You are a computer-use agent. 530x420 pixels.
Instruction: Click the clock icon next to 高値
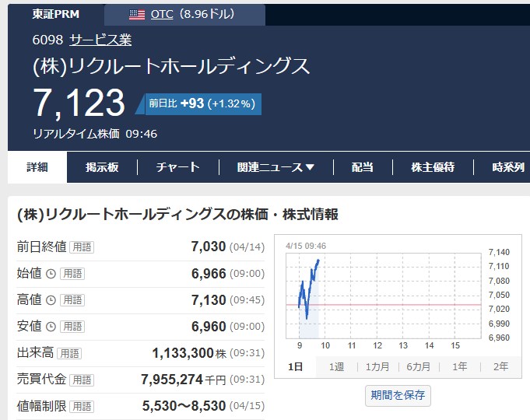[x=51, y=300]
